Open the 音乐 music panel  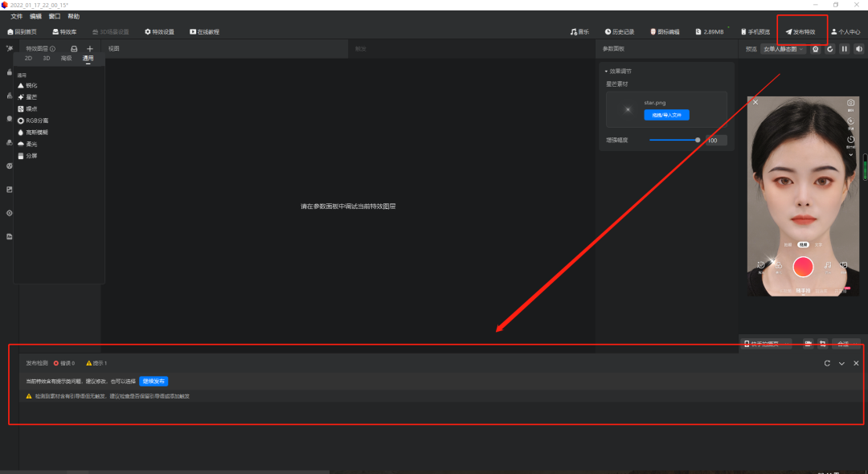(x=579, y=32)
